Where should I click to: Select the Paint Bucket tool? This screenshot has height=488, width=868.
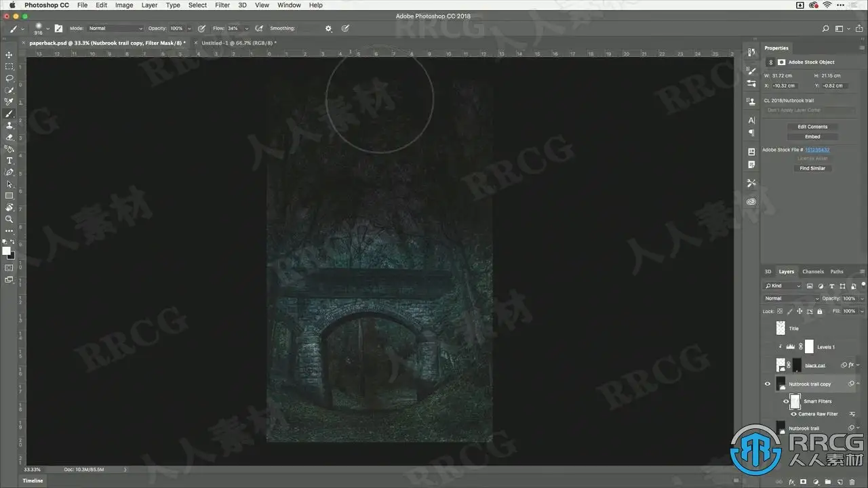pos(9,148)
